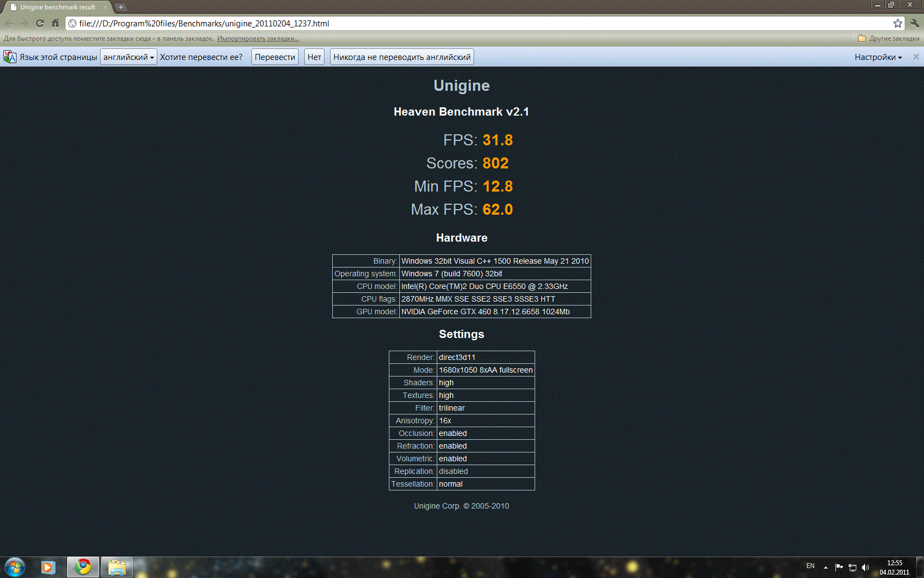The height and width of the screenshot is (578, 924).
Task: Click the Shaders value 'high'
Action: [x=486, y=383]
